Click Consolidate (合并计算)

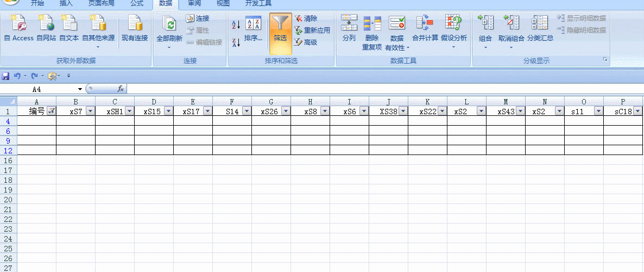click(425, 28)
